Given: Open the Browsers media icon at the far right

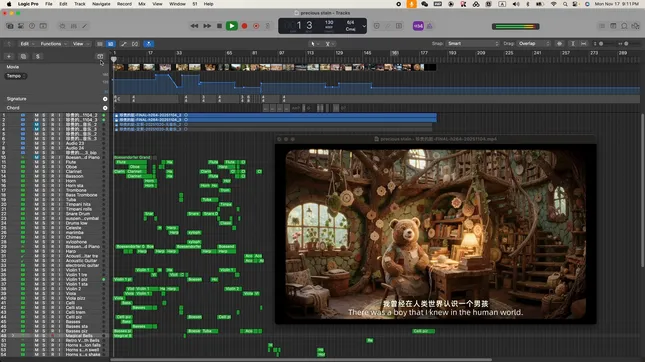Looking at the screenshot, I should (x=635, y=26).
